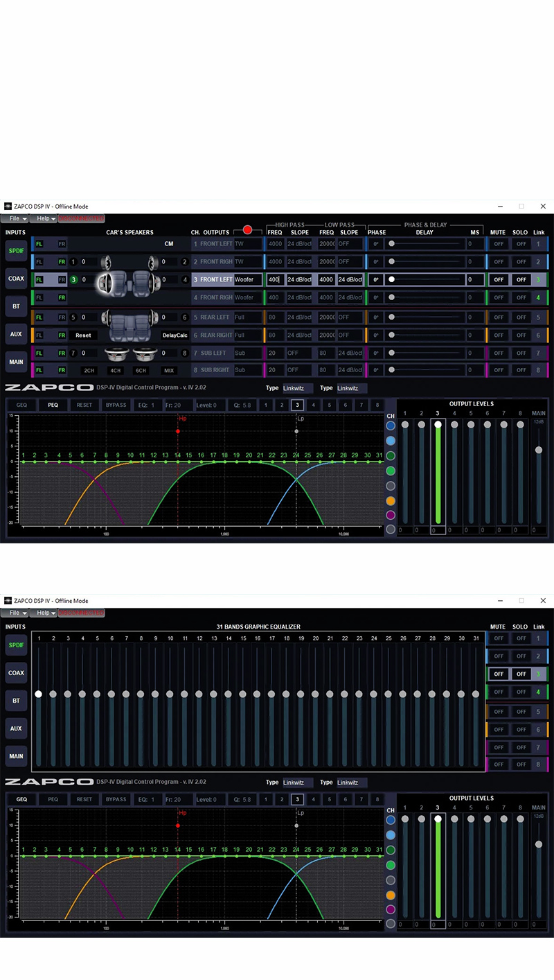Viewport: 554px width, 980px height.
Task: Select AUX input in Graphic Equalizer window
Action: click(16, 728)
